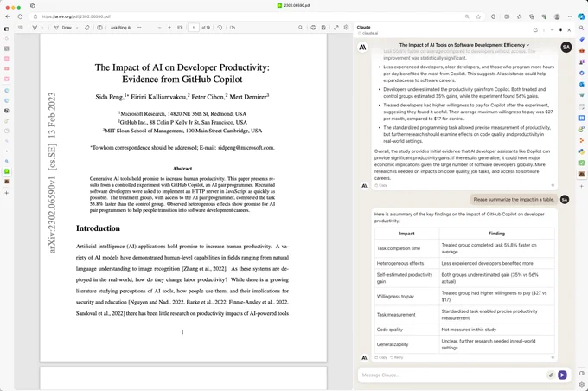Open PDF toolbar settings gear
Screen dimensions: 588x391
click(346, 28)
